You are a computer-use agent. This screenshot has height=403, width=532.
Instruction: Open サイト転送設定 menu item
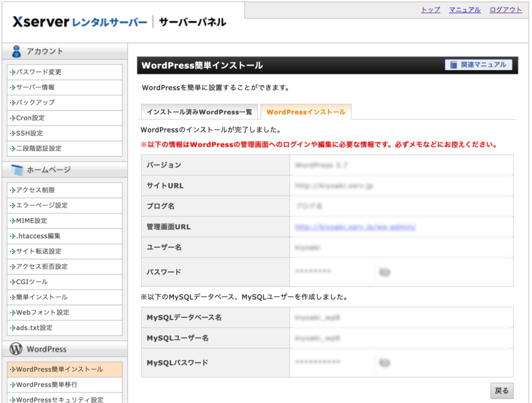coord(64,251)
